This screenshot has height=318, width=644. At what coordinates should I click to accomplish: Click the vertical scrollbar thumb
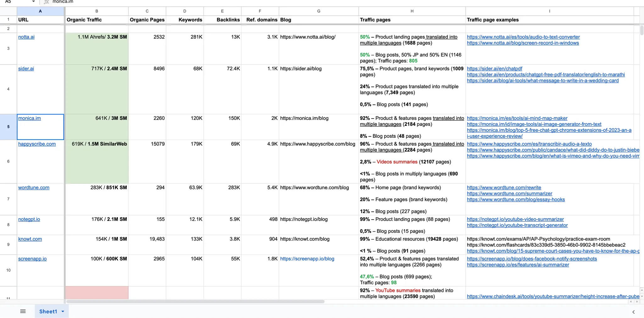(x=642, y=31)
